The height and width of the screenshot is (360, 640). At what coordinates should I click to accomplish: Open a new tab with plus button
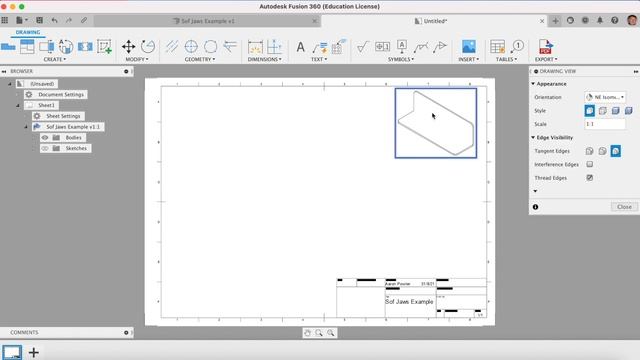tap(555, 21)
